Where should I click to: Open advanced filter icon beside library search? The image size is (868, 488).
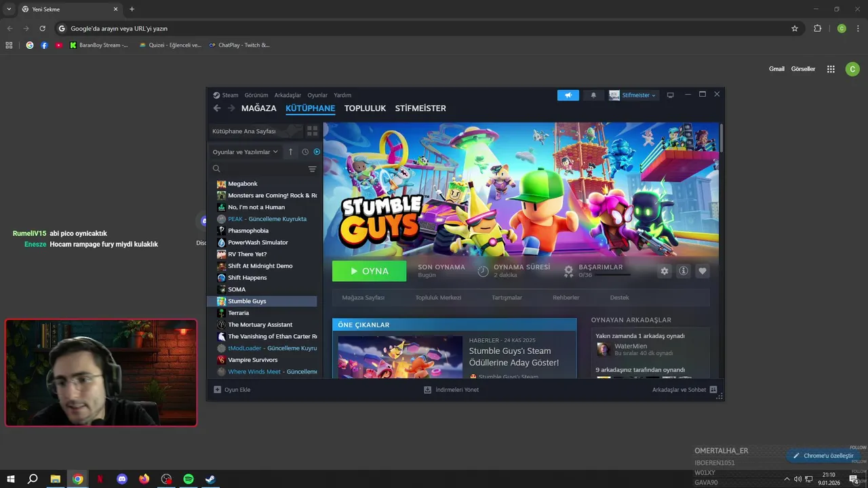click(x=312, y=169)
